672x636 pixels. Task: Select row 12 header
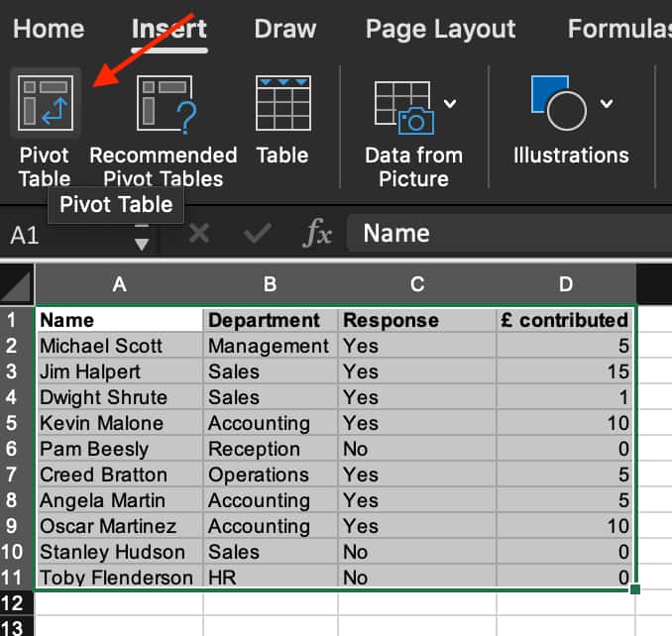(16, 603)
